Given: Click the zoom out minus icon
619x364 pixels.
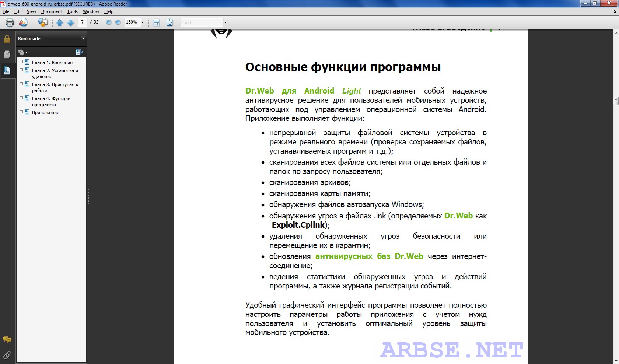Looking at the screenshot, I should pyautogui.click(x=109, y=22).
